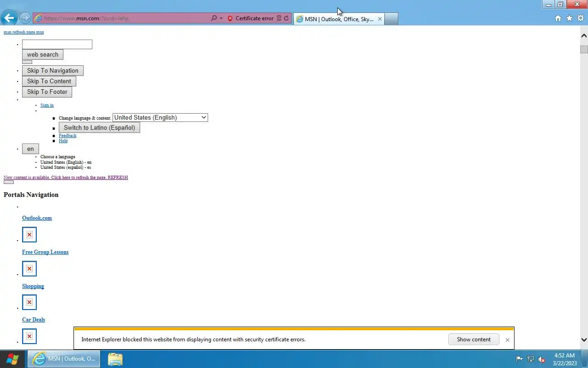Screen dimensions: 588x368
Task: Click Skip To Footer button
Action: (x=47, y=92)
